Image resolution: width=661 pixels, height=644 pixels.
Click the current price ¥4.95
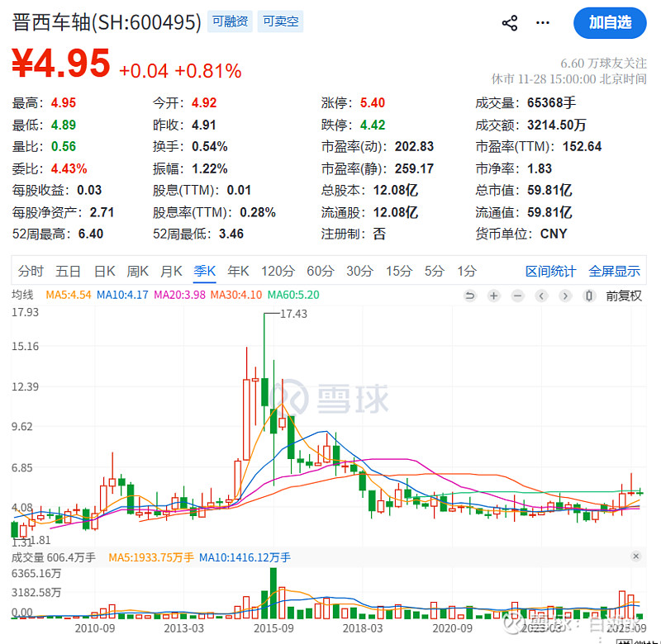pyautogui.click(x=61, y=64)
